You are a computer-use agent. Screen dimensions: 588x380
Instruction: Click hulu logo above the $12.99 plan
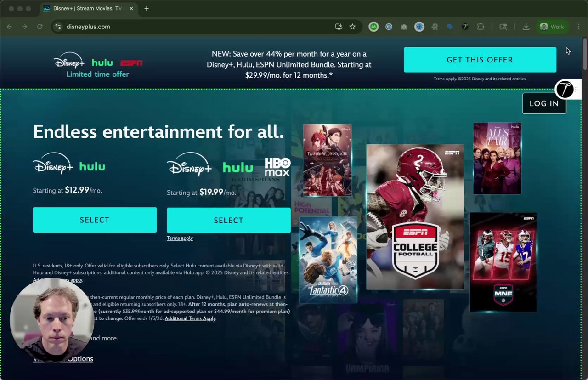(92, 166)
